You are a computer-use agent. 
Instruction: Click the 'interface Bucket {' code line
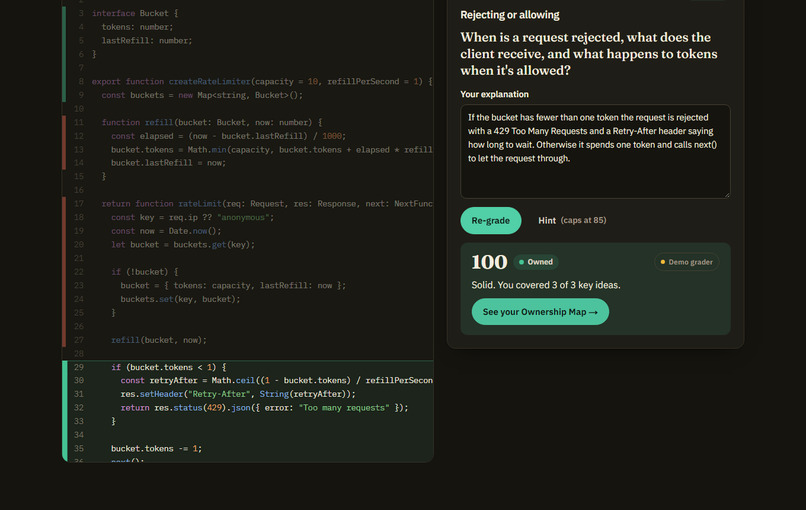(x=135, y=13)
